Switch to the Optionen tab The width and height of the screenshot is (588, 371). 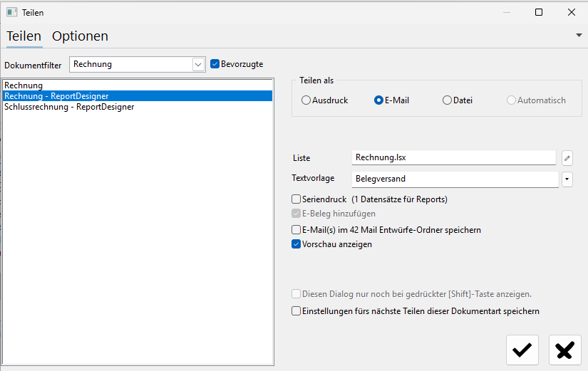80,36
